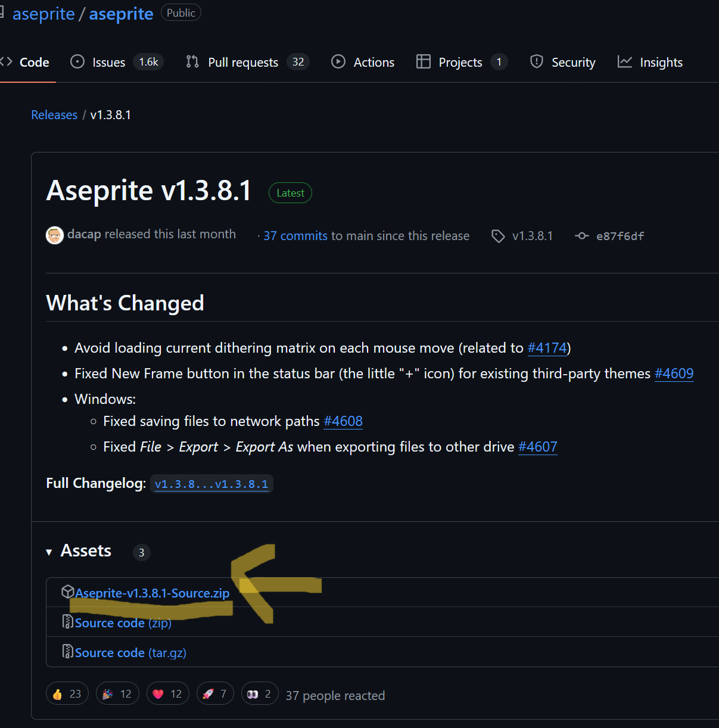The width and height of the screenshot is (719, 728).
Task: Click the Issues 1.6k counter badge
Action: [x=148, y=62]
